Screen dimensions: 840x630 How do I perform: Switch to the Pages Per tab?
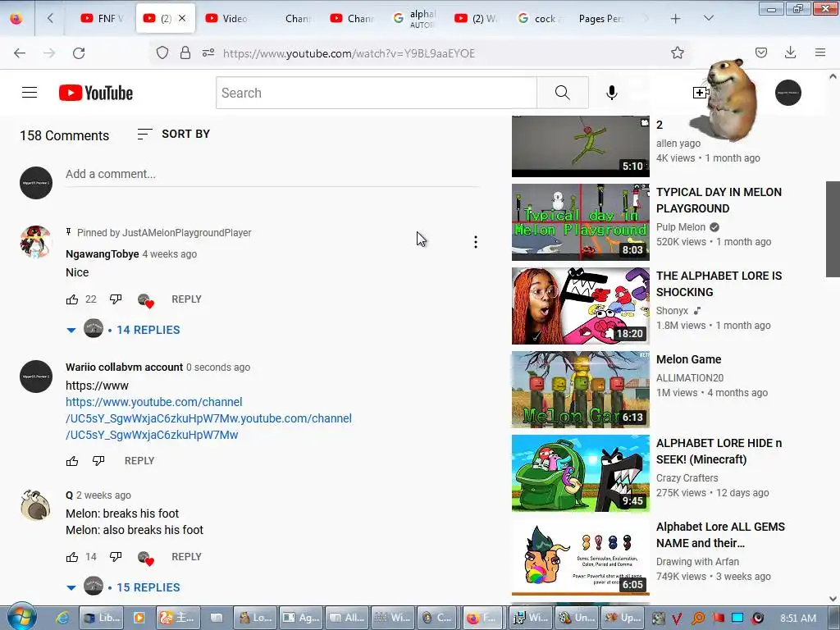[600, 18]
